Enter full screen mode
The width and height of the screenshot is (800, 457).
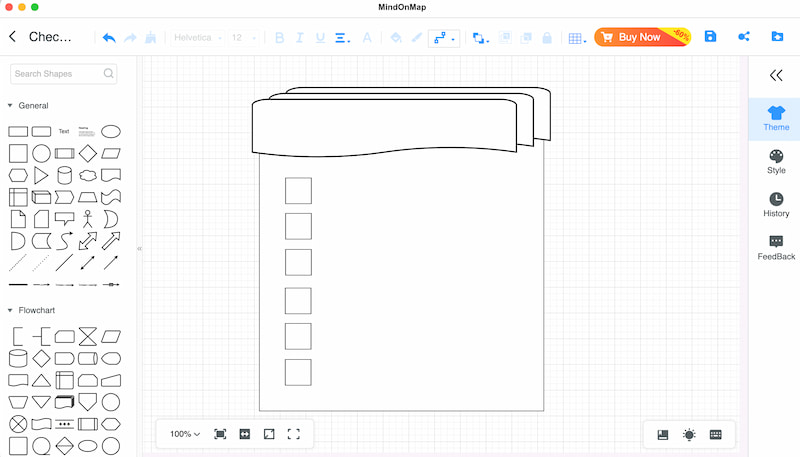[x=293, y=434]
